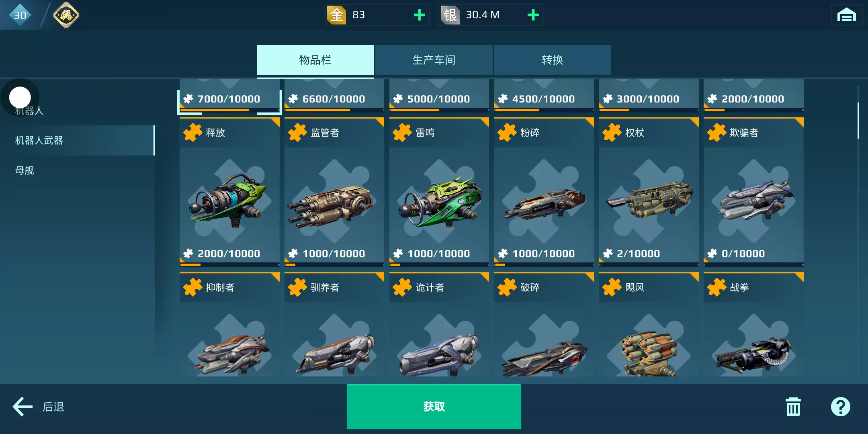Click the vertical scrollbar on right
The width and height of the screenshot is (868, 434).
pyautogui.click(x=858, y=121)
